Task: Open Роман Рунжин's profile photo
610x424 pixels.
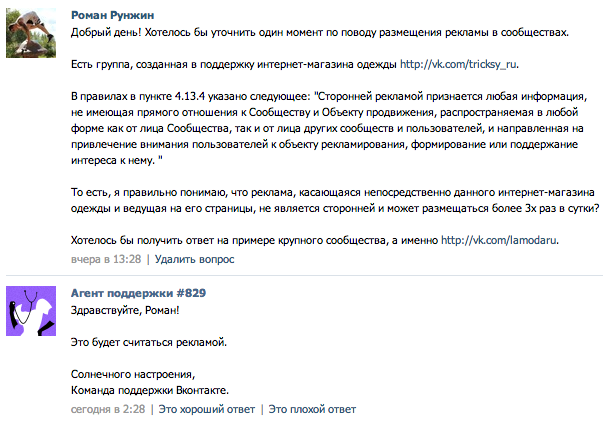Action: 31,33
